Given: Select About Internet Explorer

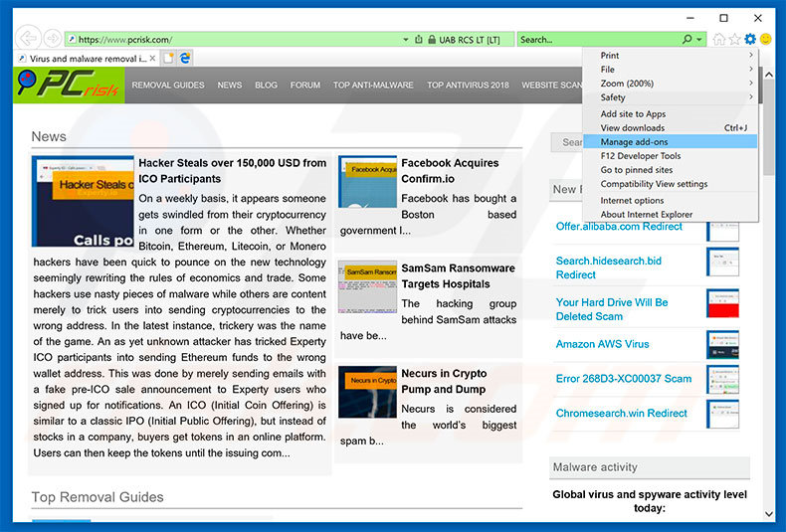Looking at the screenshot, I should 671,215.
